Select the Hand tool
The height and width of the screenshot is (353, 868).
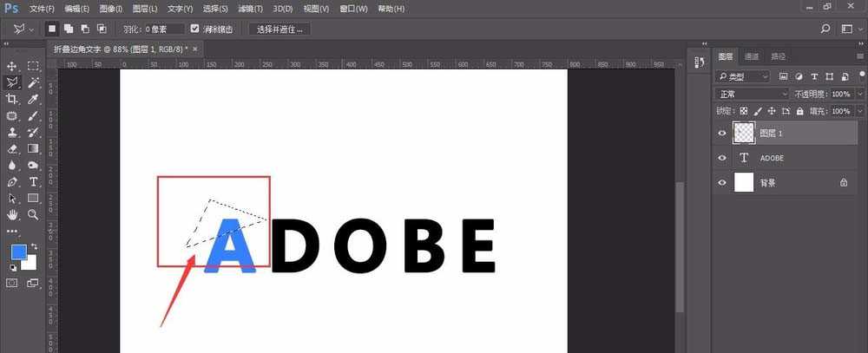tap(12, 214)
